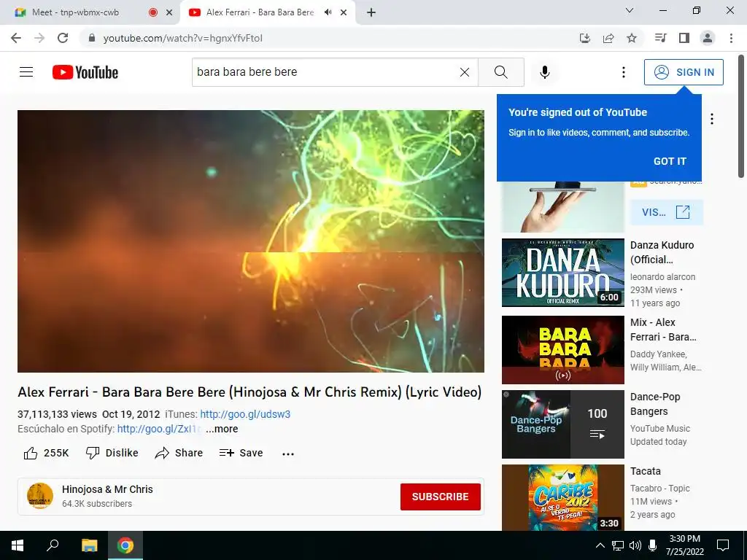Viewport: 747px width, 560px height.
Task: Open Chrome profile avatar
Action: [x=708, y=38]
